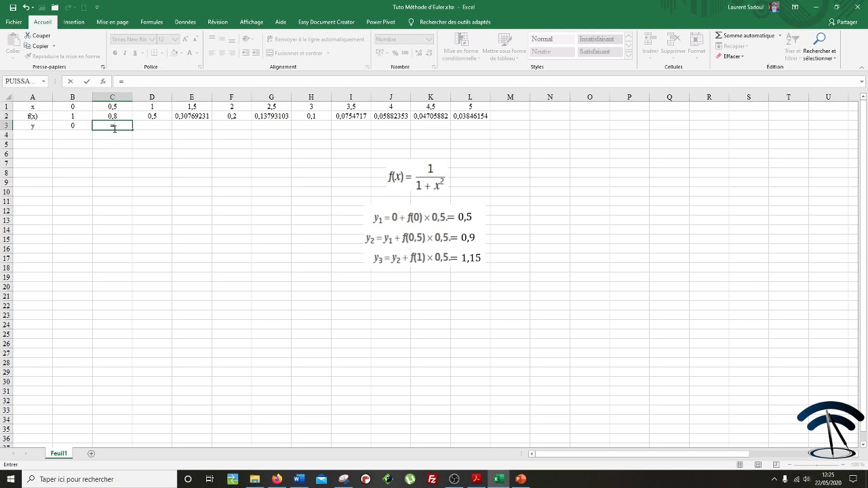
Task: Open Mise en forme conditionnelle
Action: (x=461, y=46)
